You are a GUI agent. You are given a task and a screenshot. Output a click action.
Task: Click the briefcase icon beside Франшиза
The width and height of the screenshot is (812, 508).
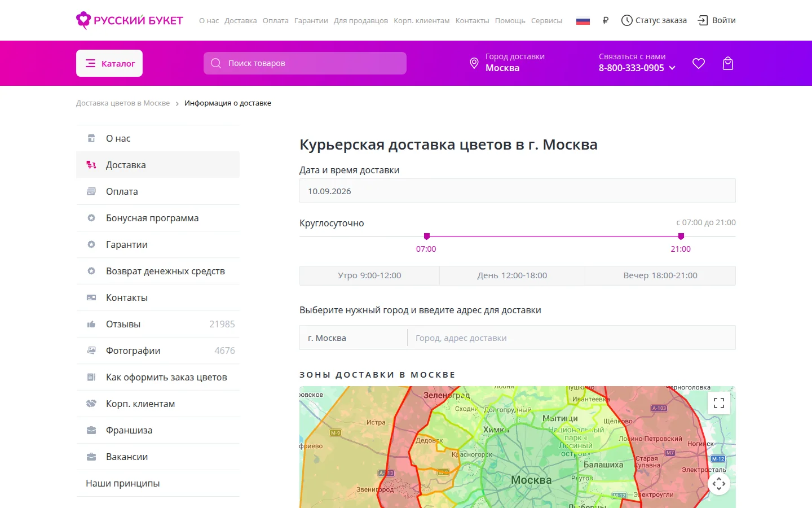pos(91,430)
